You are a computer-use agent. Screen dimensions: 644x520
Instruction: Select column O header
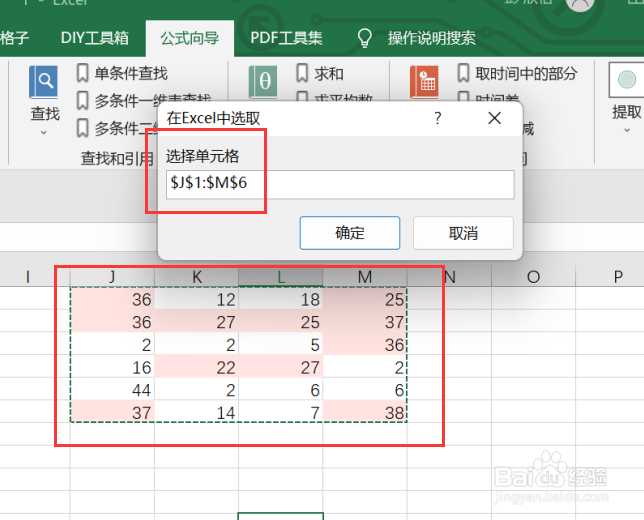(534, 276)
